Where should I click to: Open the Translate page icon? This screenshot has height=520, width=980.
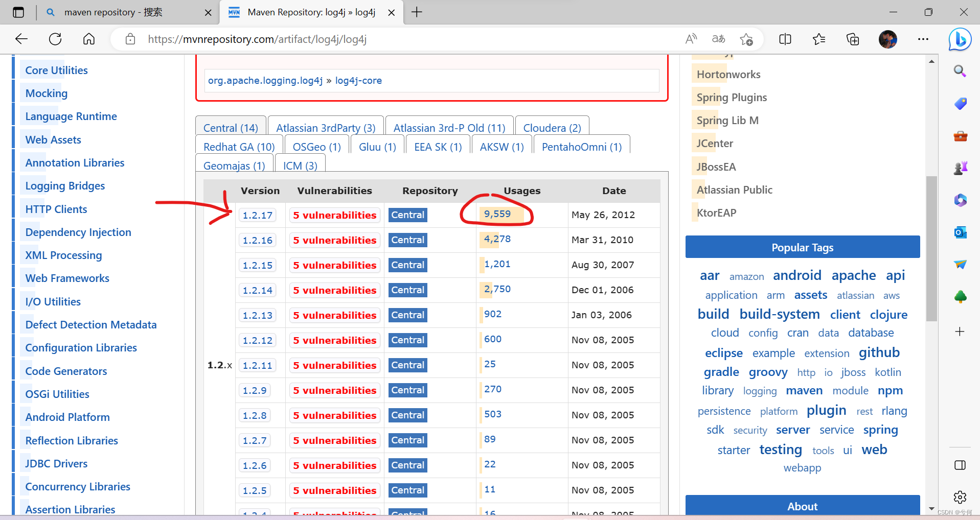pyautogui.click(x=718, y=39)
